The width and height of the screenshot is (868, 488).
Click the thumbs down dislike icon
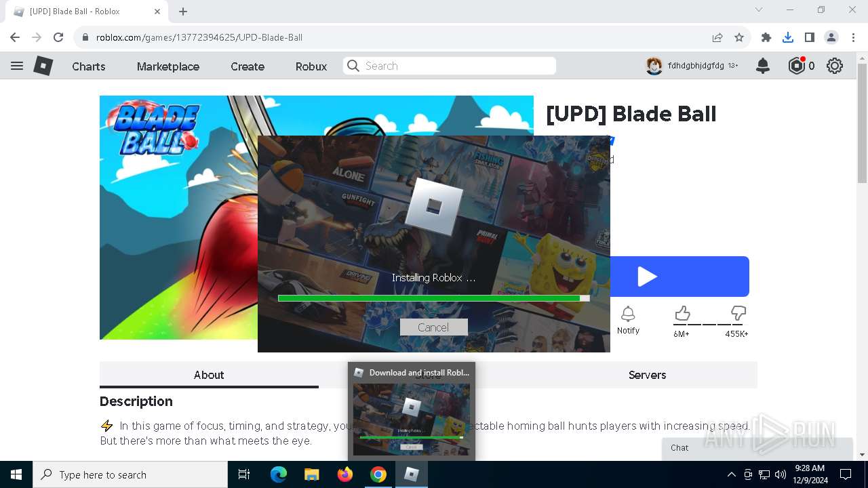[738, 313]
